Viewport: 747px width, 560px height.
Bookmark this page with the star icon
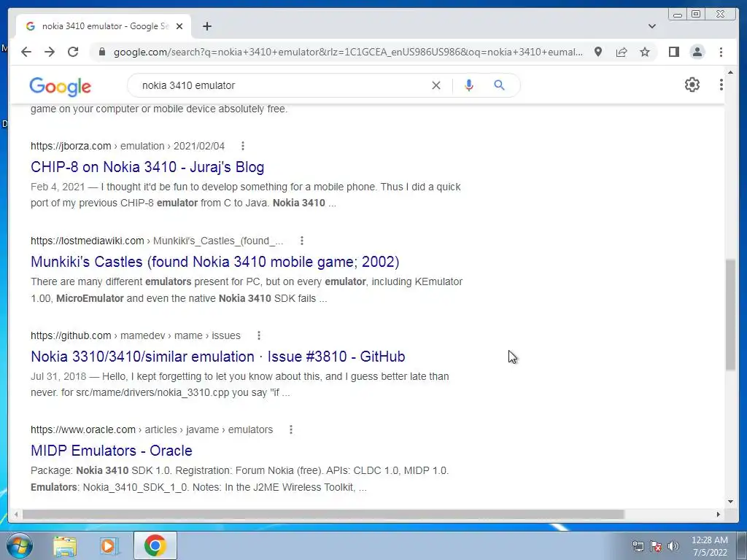pyautogui.click(x=645, y=52)
